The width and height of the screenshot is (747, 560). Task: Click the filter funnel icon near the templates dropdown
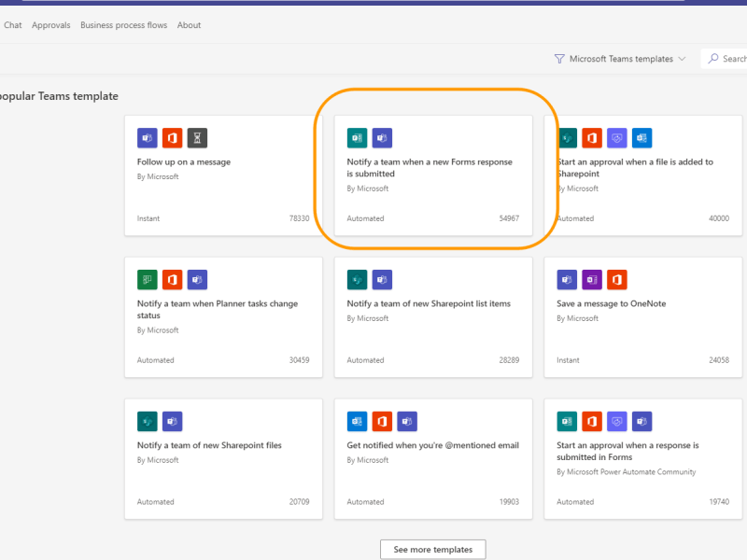pyautogui.click(x=558, y=58)
